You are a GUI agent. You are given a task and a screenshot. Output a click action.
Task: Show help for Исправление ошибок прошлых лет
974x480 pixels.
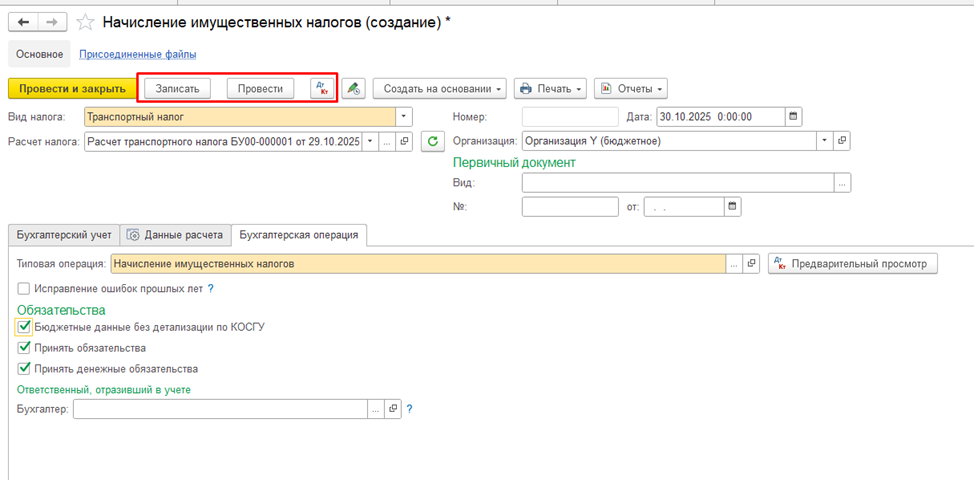click(x=211, y=289)
